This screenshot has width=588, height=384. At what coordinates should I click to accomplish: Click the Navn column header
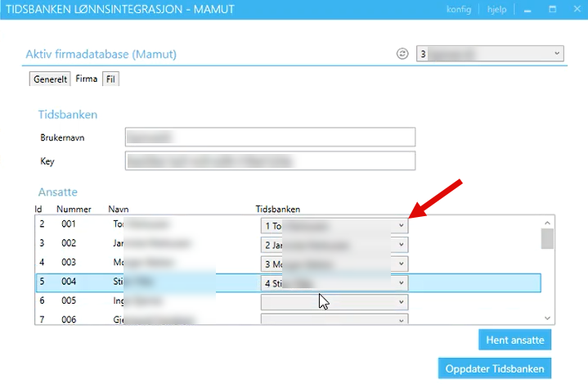pyautogui.click(x=119, y=209)
